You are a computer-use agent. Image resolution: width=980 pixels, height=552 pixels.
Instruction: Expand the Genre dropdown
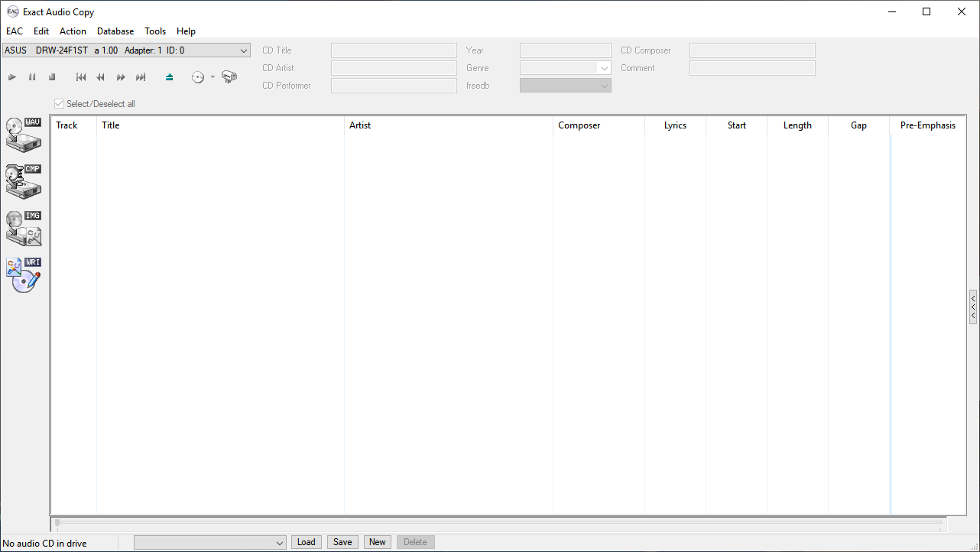point(604,68)
